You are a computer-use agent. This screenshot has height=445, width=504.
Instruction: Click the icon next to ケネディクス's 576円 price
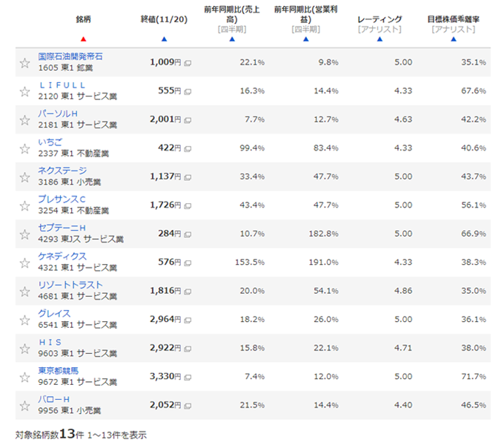click(x=188, y=263)
